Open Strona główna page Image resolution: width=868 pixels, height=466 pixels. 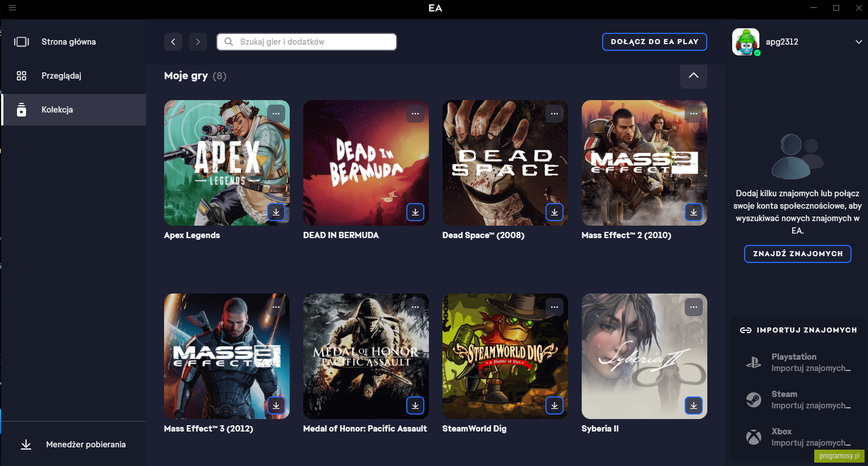[x=74, y=42]
